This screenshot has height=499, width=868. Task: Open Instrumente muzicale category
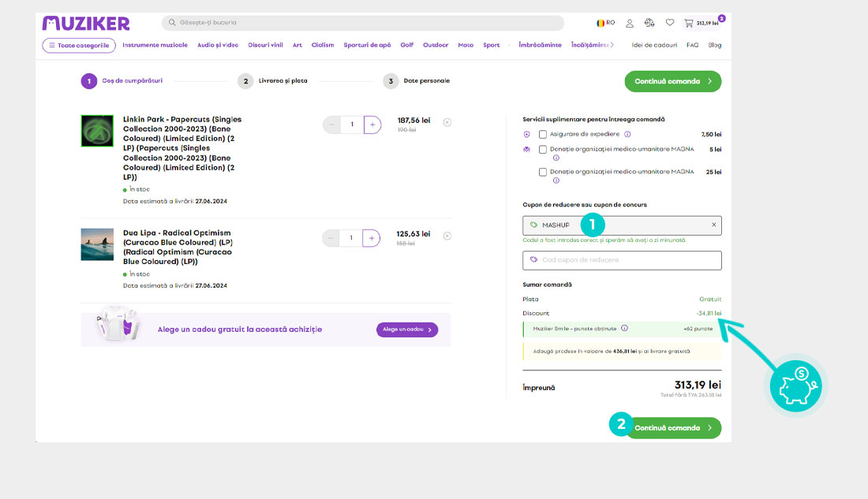(155, 45)
